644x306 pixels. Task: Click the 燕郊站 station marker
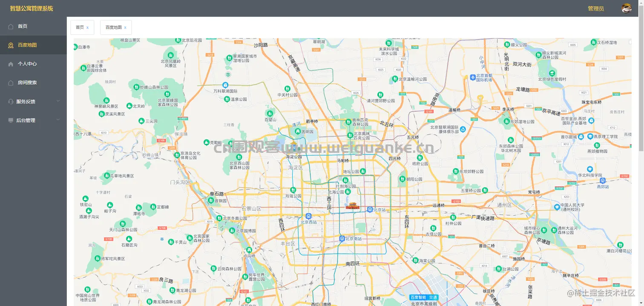[603, 181]
